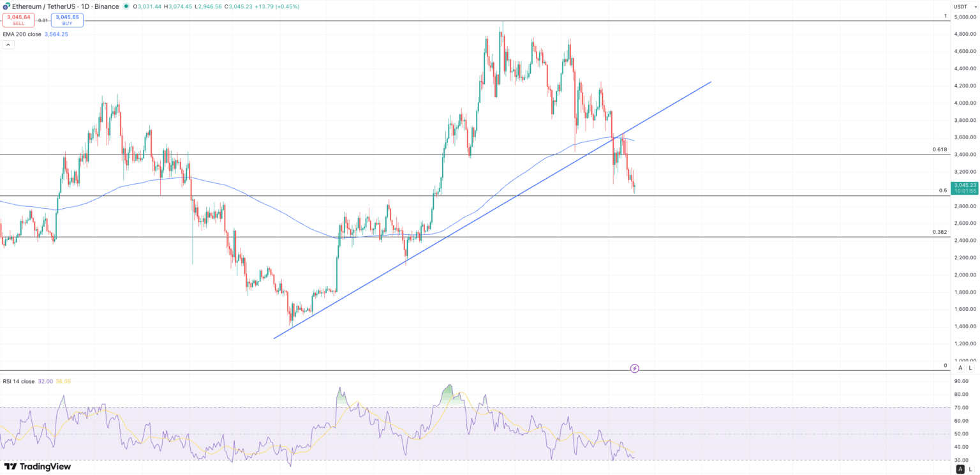Click the 0.5 Fibonacci level label
The height and width of the screenshot is (475, 980).
[942, 191]
